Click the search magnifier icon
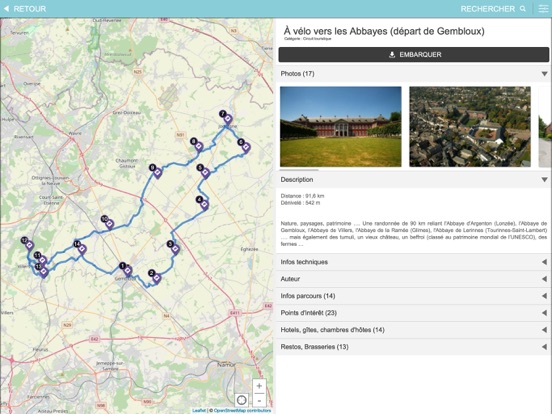The width and height of the screenshot is (552, 414). 523,9
